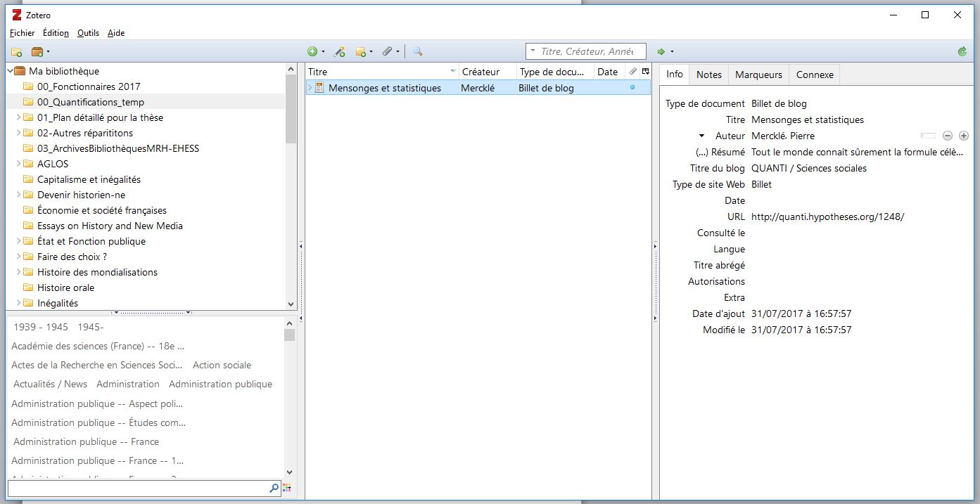Sort items by the Titre column header
This screenshot has height=504, width=980.
(x=382, y=72)
